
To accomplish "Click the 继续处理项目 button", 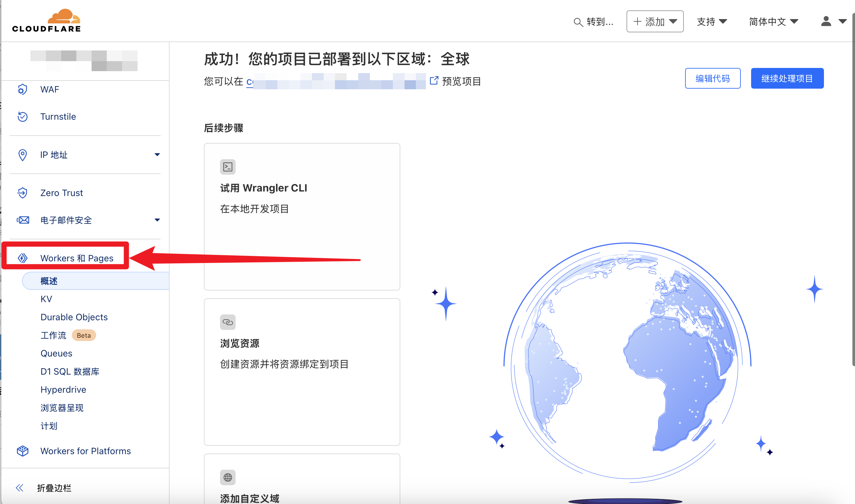I will point(787,79).
